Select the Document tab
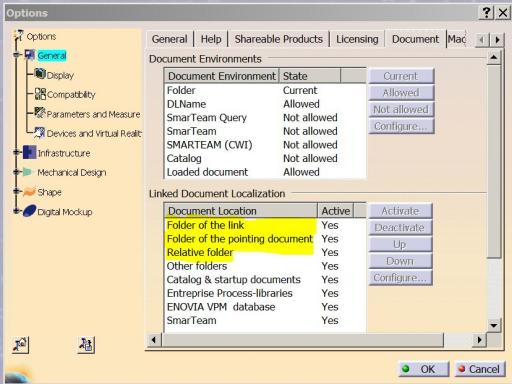Screen dimensions: 512x384 click(415, 39)
